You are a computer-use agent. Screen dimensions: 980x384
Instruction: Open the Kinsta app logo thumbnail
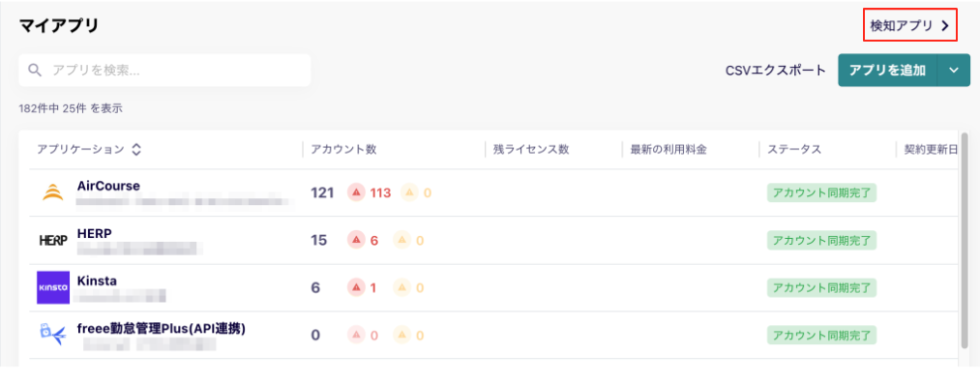click(x=53, y=287)
